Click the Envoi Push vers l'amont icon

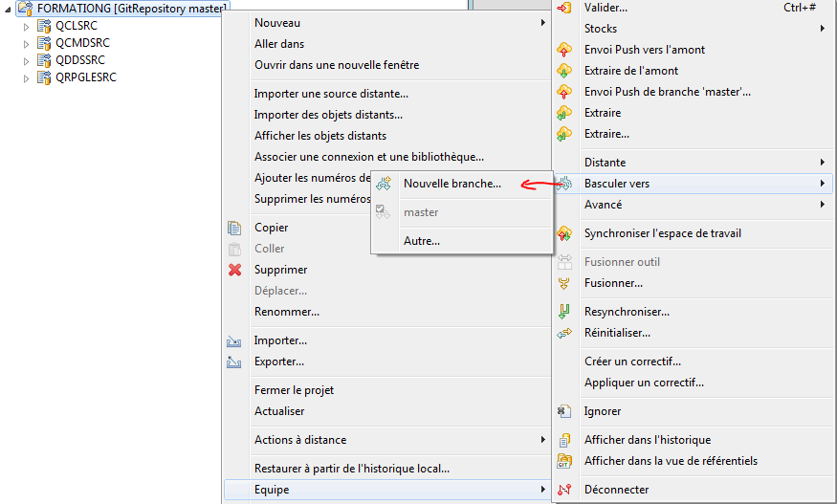(564, 50)
